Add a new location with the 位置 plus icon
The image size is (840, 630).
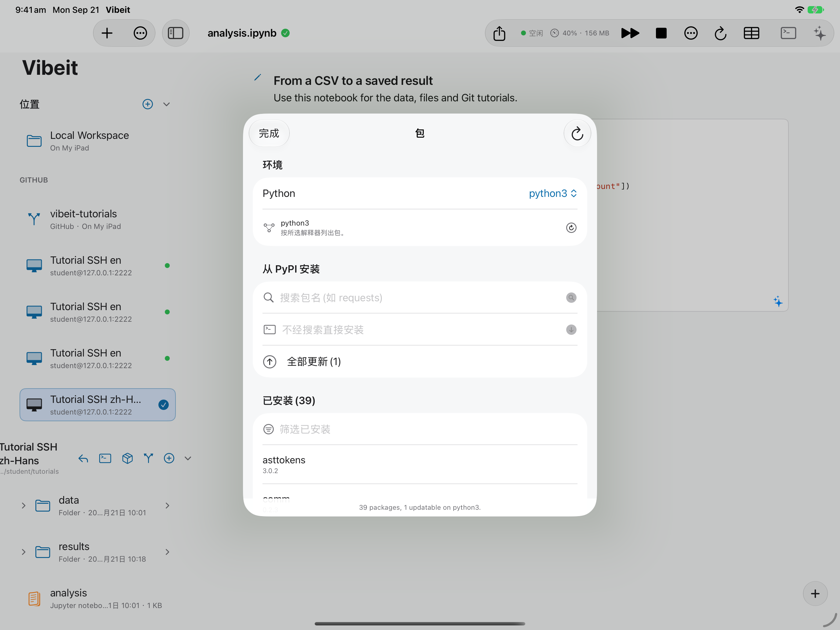point(148,104)
